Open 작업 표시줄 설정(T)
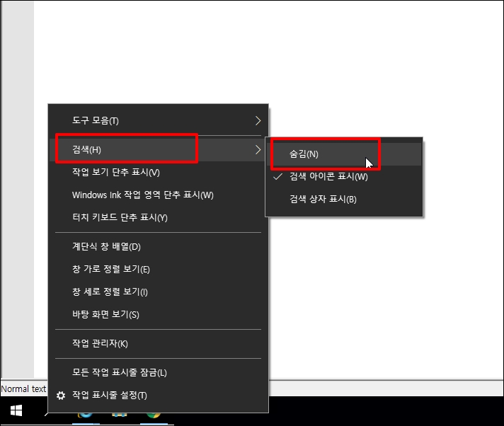Screen dimensions: 504x426 point(158,396)
